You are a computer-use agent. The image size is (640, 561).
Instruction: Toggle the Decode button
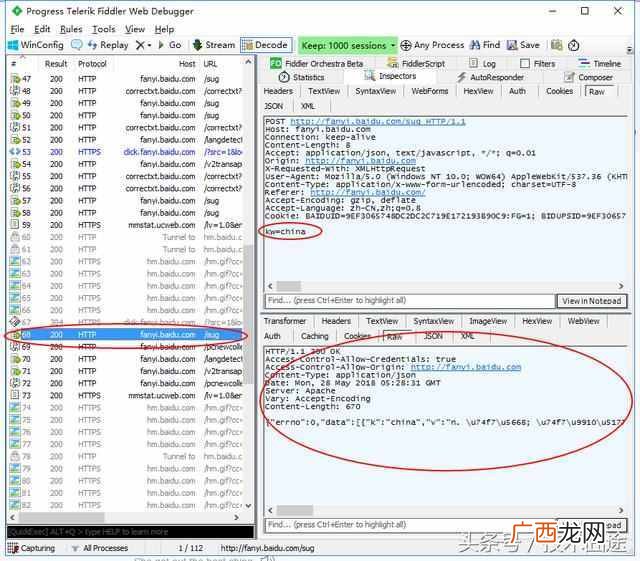(266, 45)
